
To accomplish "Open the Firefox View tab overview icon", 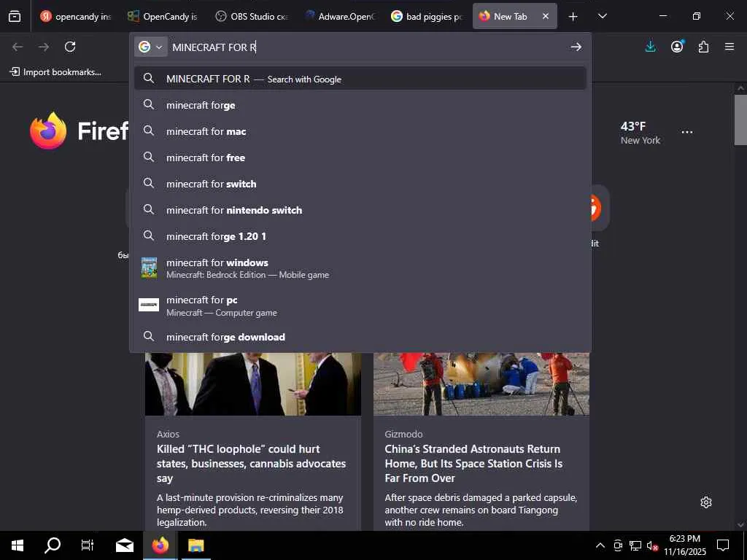I will click(x=15, y=16).
